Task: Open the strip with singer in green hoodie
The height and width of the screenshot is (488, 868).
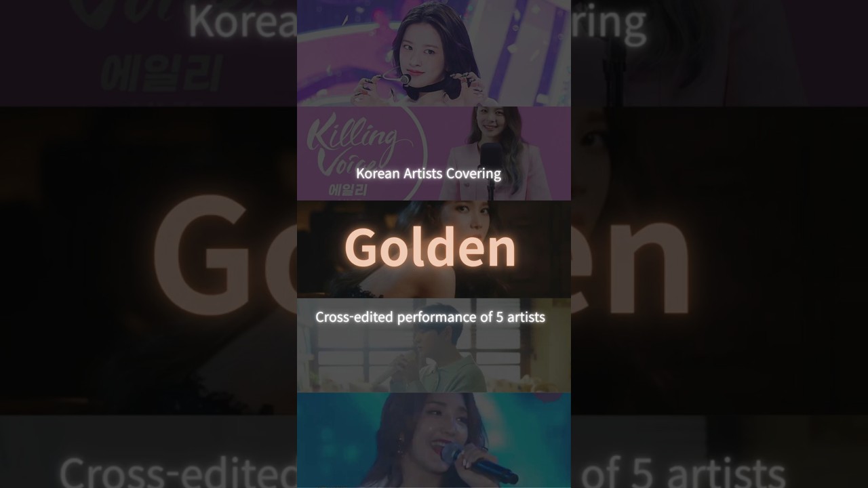Action: 434,345
